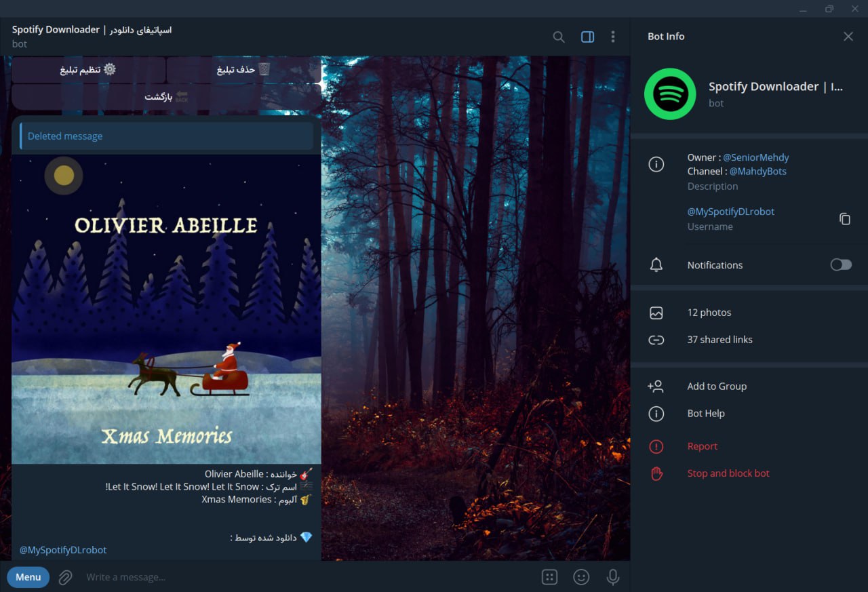The height and width of the screenshot is (592, 868).
Task: Open the Xmas Memories album cover image
Action: tap(166, 309)
